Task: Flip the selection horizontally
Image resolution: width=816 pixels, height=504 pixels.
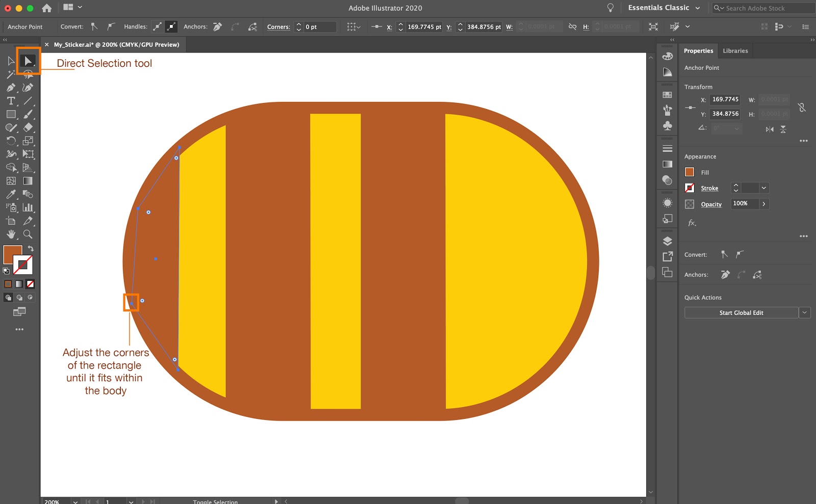Action: pyautogui.click(x=769, y=129)
